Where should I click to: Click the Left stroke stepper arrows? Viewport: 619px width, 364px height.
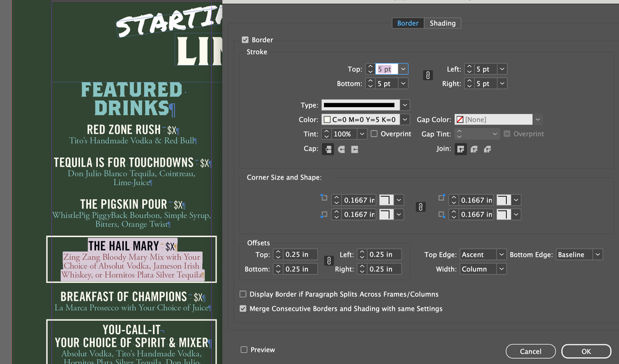tap(469, 69)
